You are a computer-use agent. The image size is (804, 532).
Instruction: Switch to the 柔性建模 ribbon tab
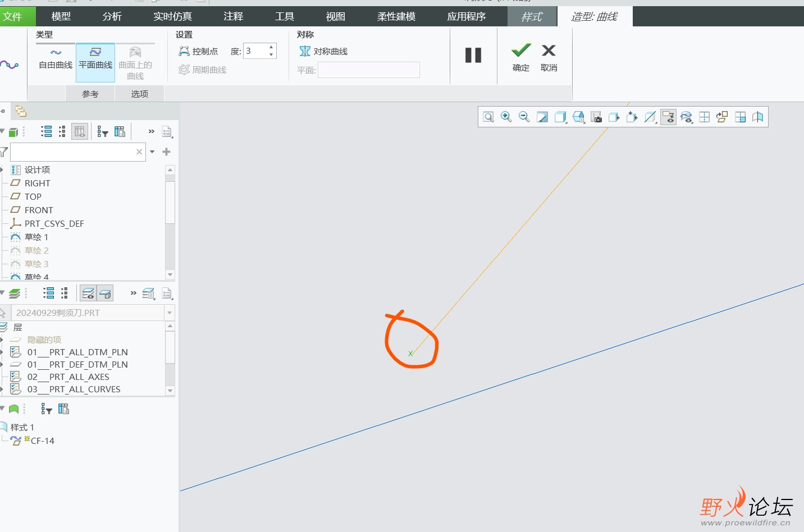(396, 16)
